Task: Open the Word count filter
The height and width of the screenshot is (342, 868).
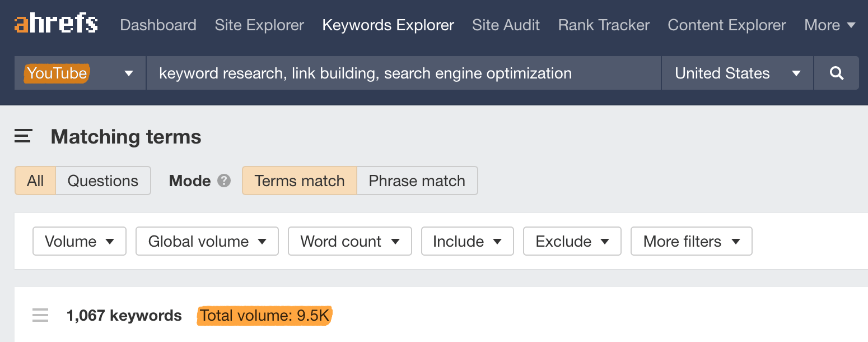Action: [x=349, y=241]
